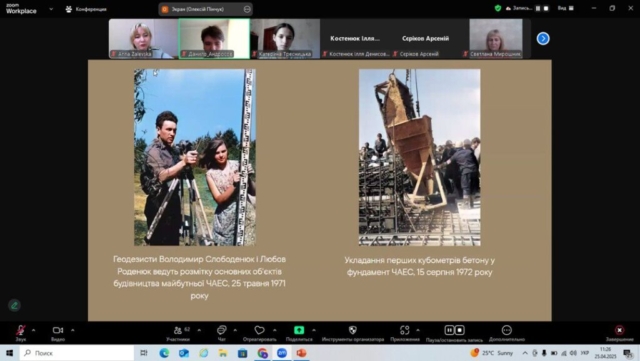Open Инструменты организатора shield icon

(353, 330)
